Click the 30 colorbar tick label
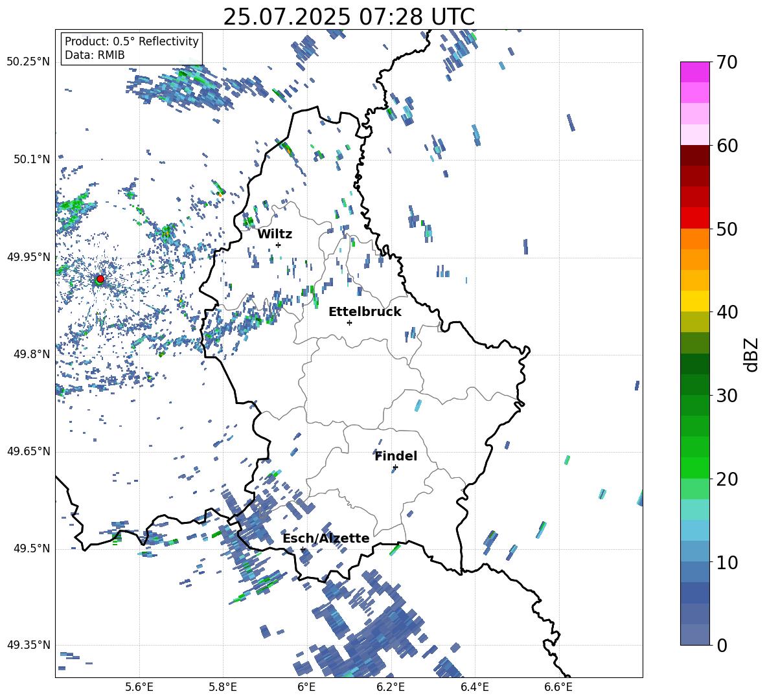 coord(727,396)
